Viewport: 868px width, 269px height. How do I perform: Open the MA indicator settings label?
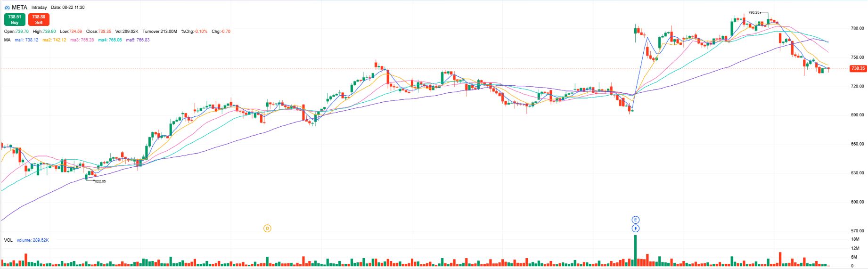(7, 40)
